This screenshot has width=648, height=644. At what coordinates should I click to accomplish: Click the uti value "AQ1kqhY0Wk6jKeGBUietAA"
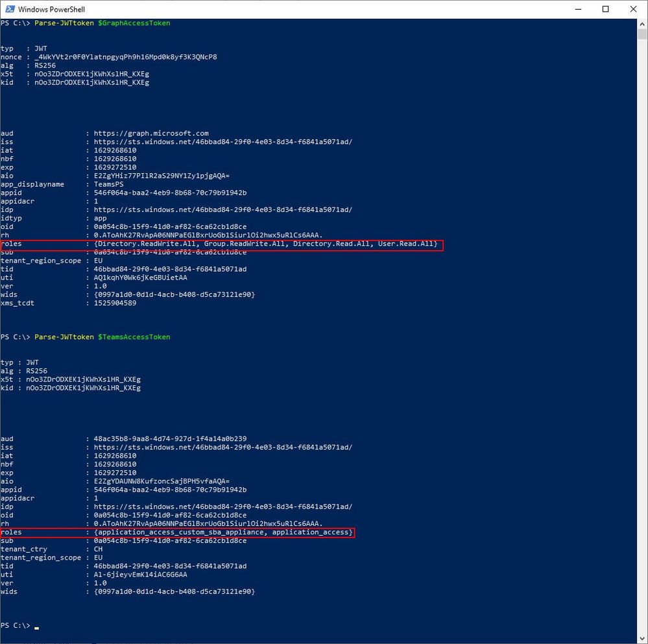pyautogui.click(x=141, y=278)
